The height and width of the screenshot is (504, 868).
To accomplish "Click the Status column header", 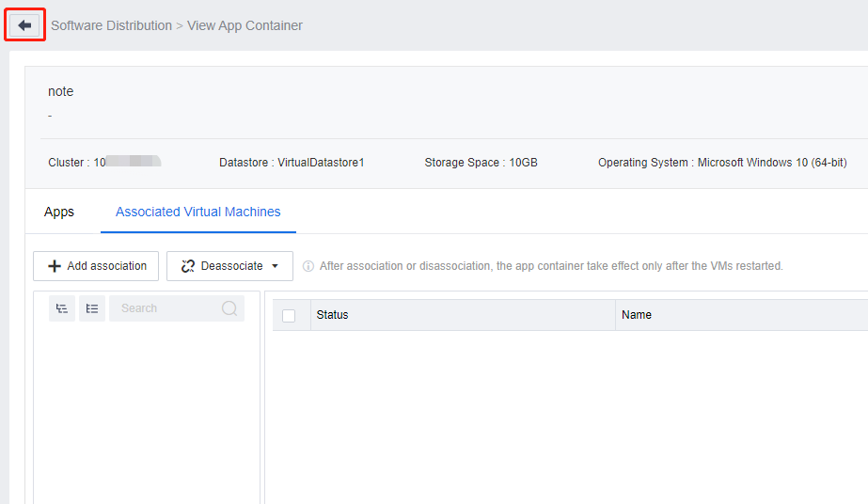I will pyautogui.click(x=332, y=315).
